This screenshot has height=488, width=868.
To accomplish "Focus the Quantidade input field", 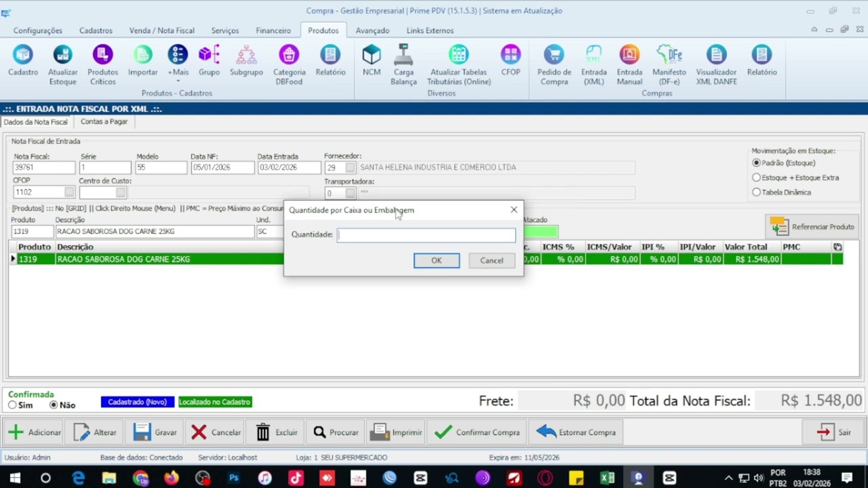I will pyautogui.click(x=427, y=235).
